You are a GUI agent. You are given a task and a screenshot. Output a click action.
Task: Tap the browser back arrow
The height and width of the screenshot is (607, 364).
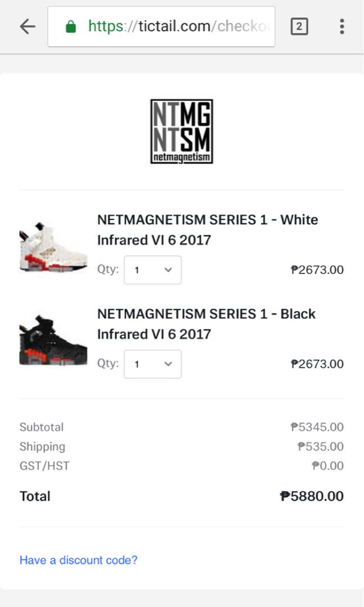tap(28, 26)
